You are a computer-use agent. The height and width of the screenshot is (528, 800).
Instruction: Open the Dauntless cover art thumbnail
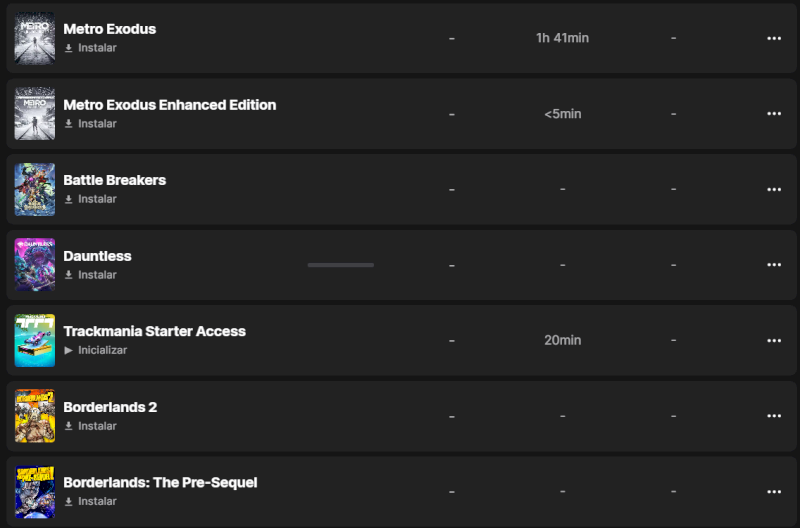[35, 265]
